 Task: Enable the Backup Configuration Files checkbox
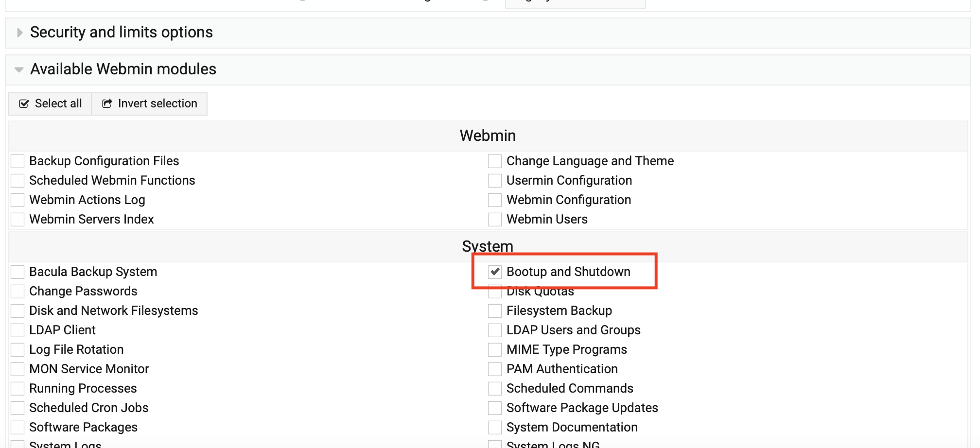tap(17, 161)
